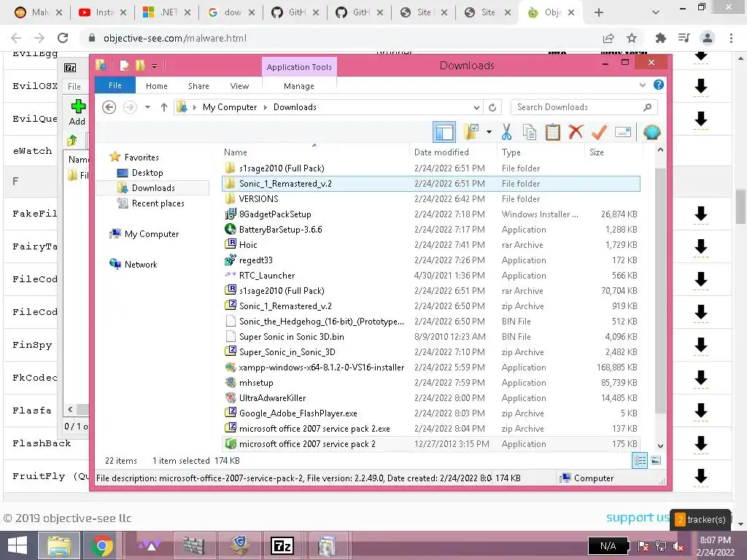The image size is (747, 560).
Task: Open File menu in 7-Zip window
Action: (74, 87)
